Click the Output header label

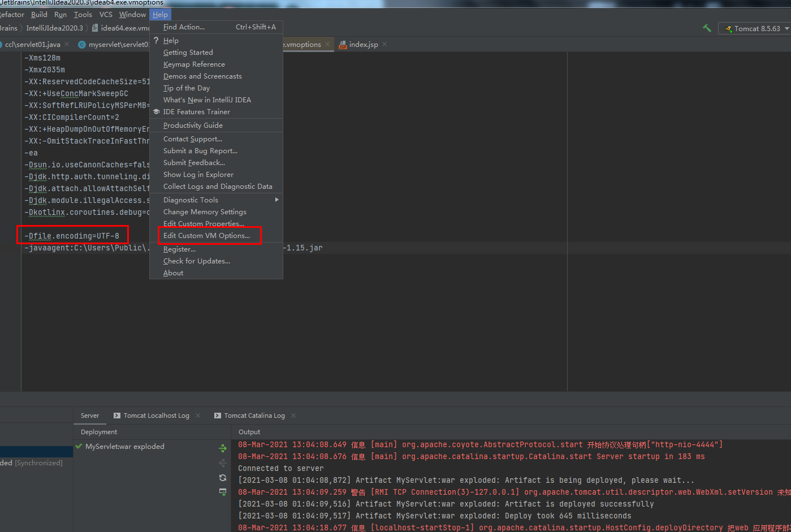pyautogui.click(x=249, y=431)
